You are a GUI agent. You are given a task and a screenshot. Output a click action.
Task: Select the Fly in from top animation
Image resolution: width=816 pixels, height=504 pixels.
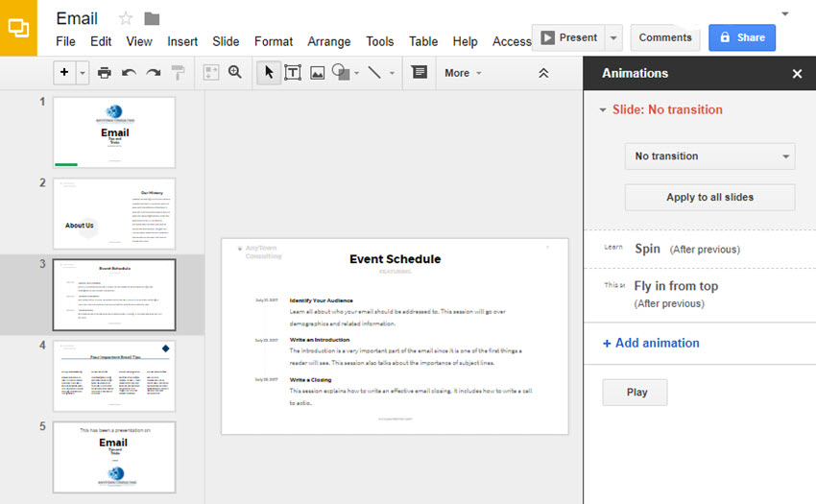700,295
